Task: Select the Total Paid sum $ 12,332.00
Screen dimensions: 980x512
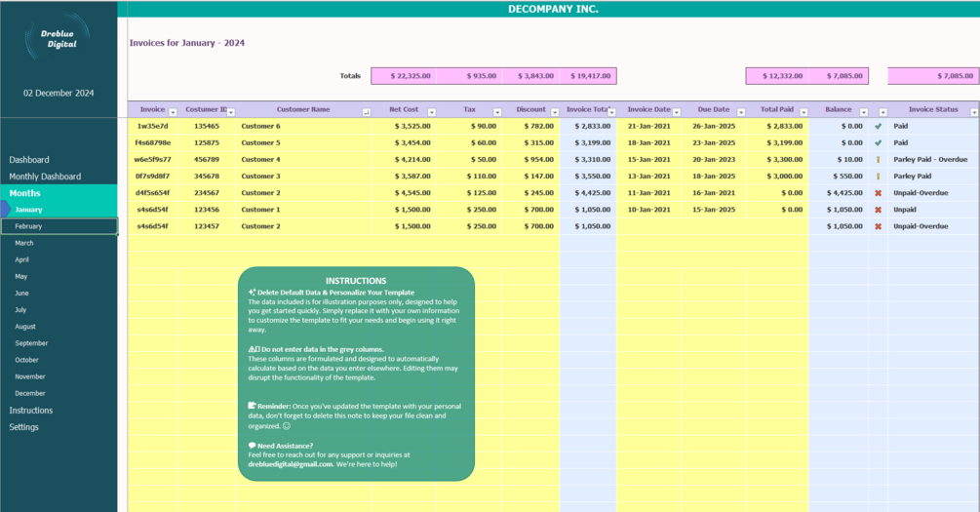Action: click(x=777, y=76)
